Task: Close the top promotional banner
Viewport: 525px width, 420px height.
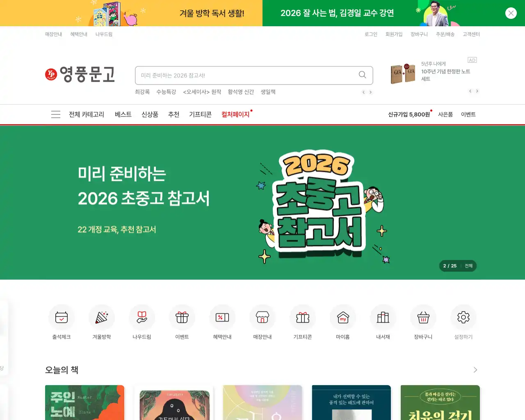Action: point(511,13)
